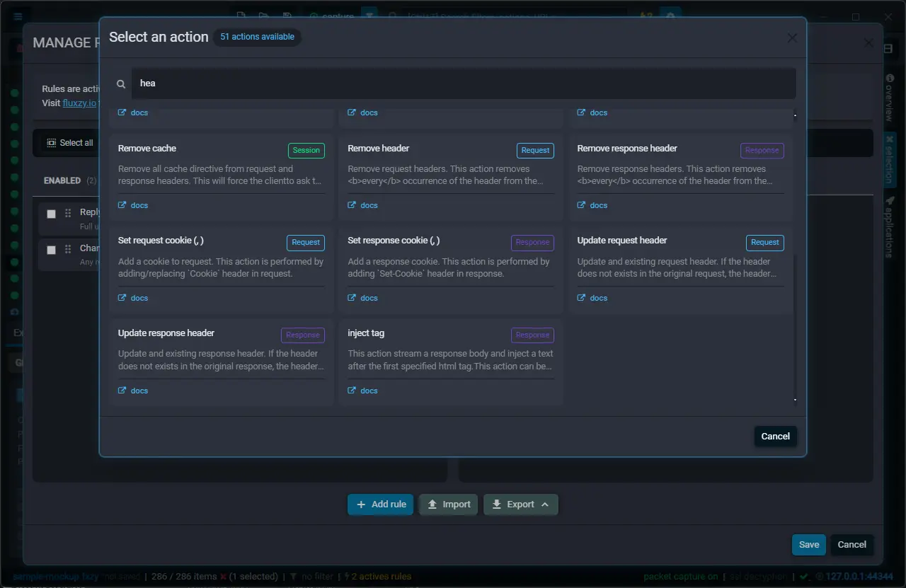Screen dimensions: 906x588
Task: Click Response badge on Set response cookie
Action: pyautogui.click(x=532, y=242)
